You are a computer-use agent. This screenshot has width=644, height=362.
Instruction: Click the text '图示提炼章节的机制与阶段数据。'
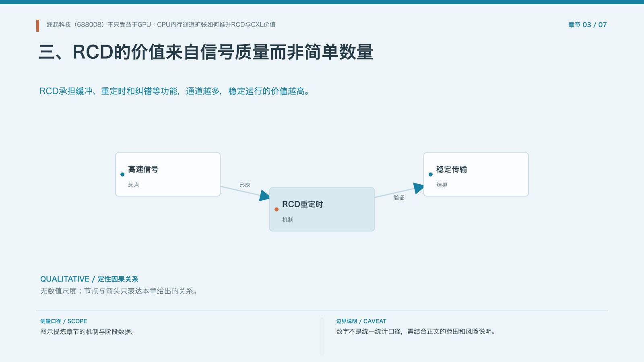89,332
